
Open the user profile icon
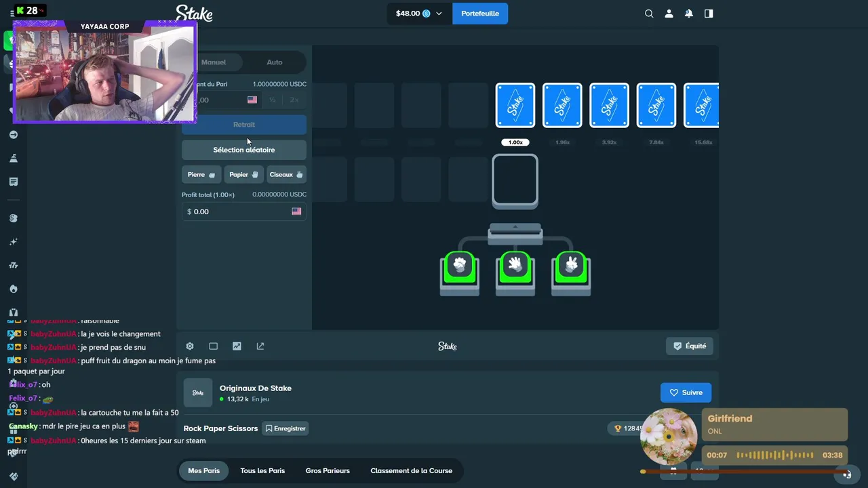click(669, 14)
